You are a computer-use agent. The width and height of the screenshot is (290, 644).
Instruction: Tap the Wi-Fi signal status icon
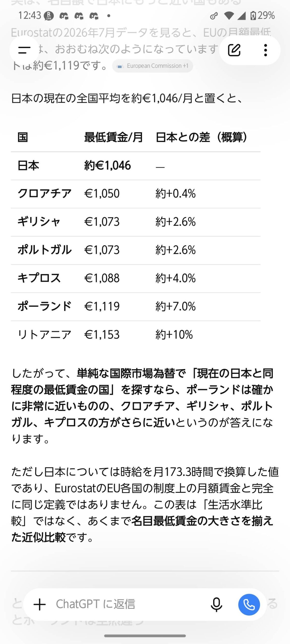click(229, 16)
